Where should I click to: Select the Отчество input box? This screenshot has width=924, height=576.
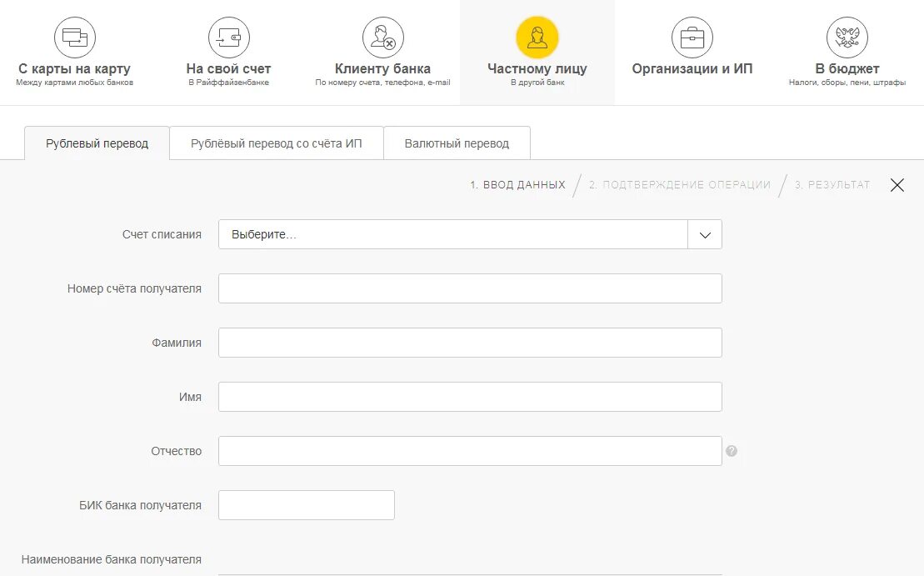pyautogui.click(x=470, y=451)
